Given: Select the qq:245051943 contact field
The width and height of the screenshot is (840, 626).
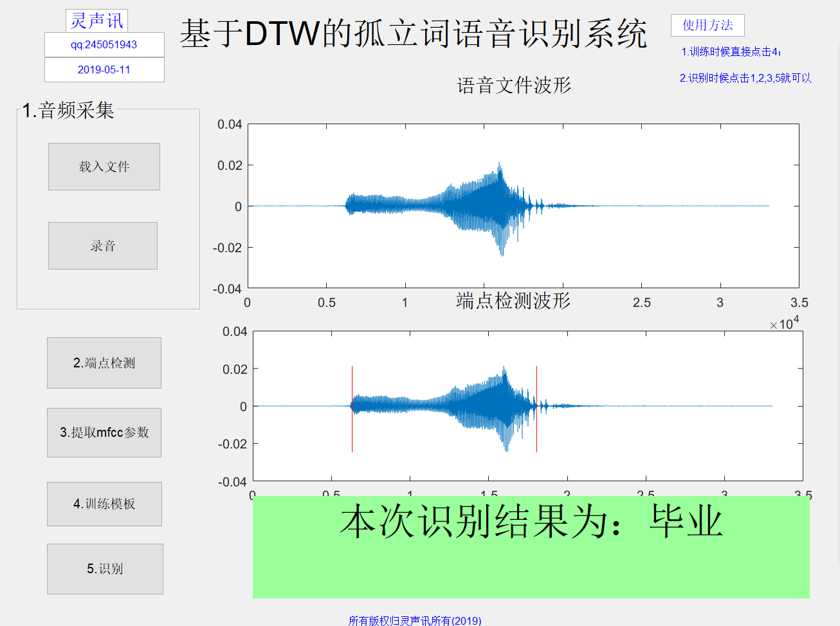Looking at the screenshot, I should (x=104, y=44).
